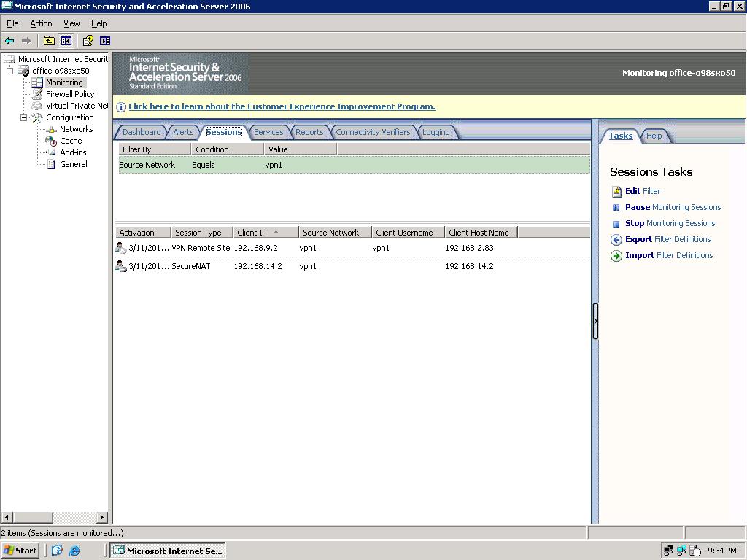The image size is (747, 560).
Task: Click the info icon on yellow banner
Action: coord(121,107)
